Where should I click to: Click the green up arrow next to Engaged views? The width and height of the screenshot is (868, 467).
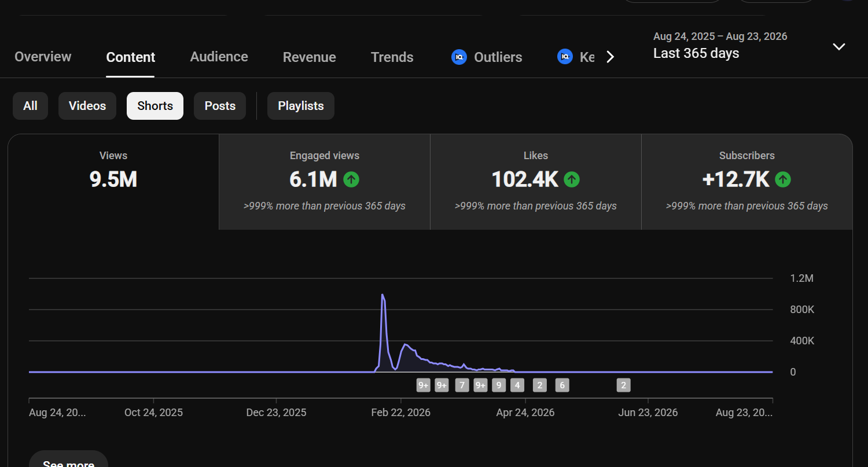(x=351, y=179)
